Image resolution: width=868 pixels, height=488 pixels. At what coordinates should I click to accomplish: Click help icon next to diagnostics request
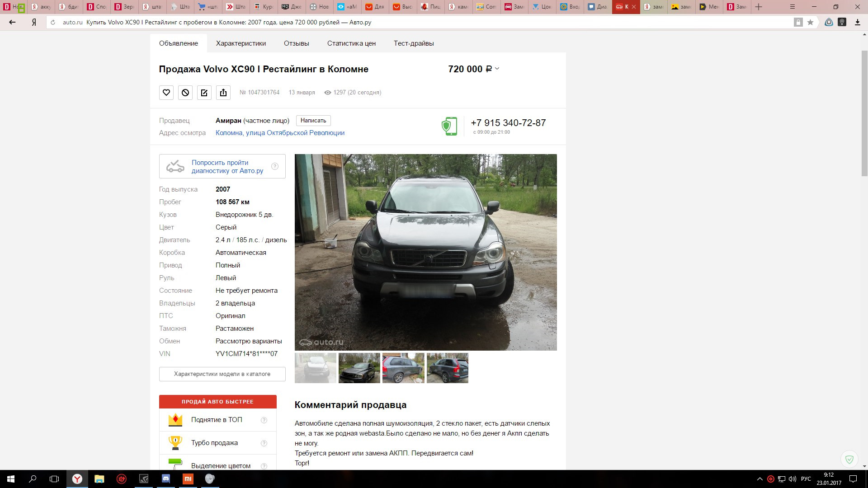click(x=274, y=166)
